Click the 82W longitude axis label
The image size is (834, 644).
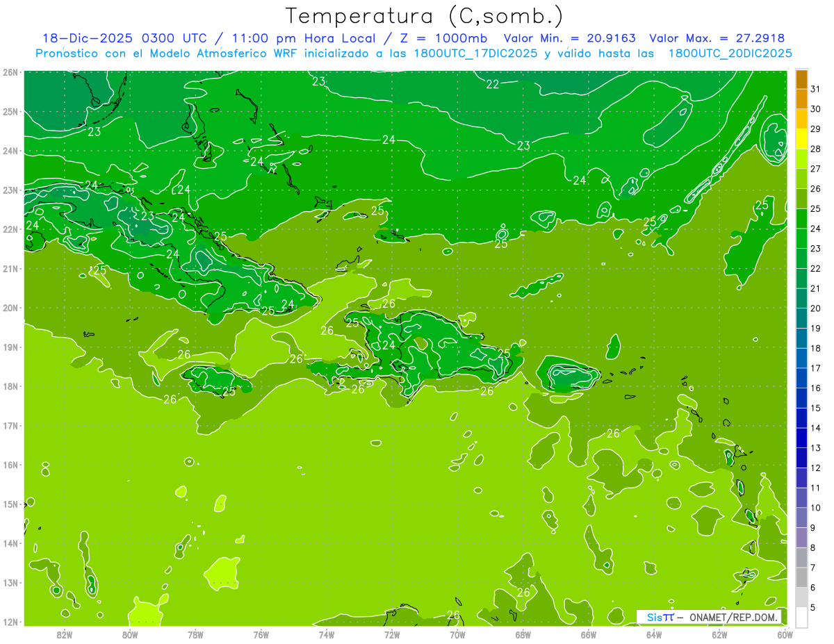(x=65, y=634)
